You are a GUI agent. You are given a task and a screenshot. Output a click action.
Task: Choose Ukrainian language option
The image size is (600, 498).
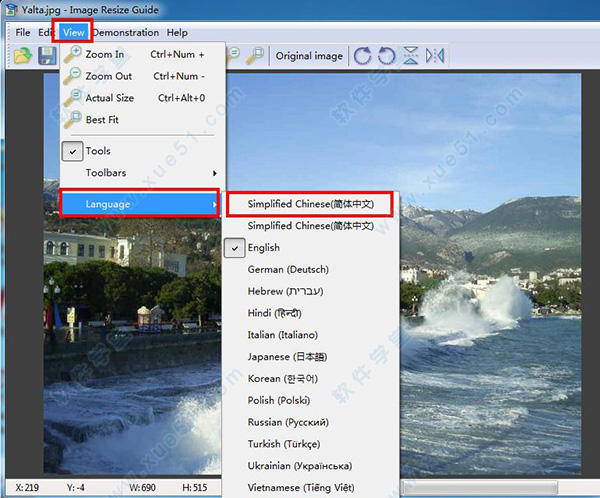311,466
